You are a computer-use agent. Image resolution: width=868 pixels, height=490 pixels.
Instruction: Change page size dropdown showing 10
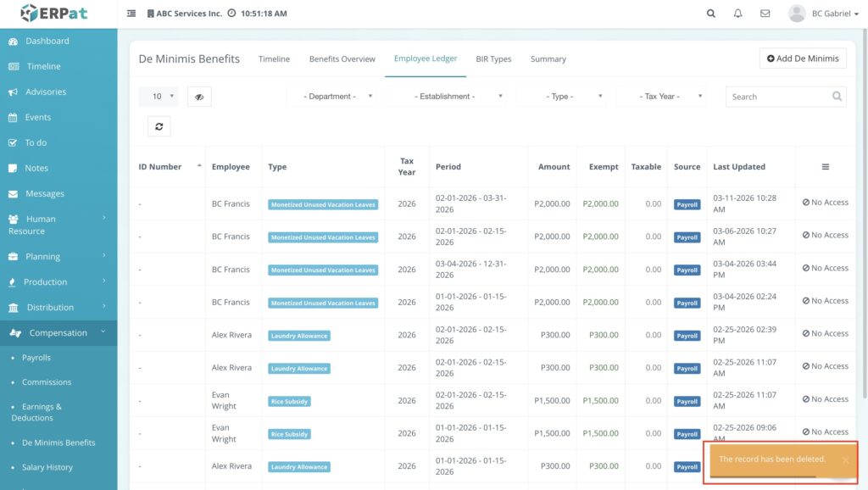point(159,97)
